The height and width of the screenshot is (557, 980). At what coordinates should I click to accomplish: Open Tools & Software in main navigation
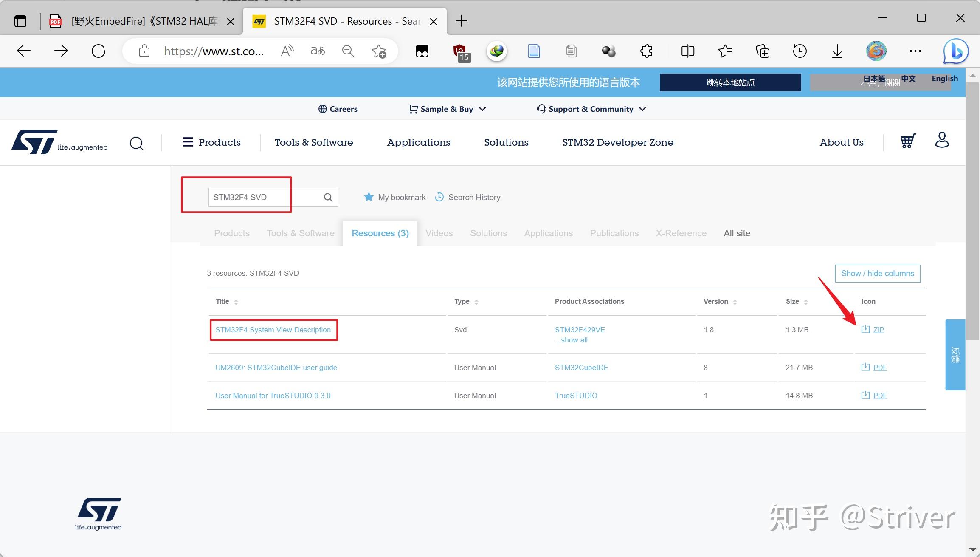(314, 142)
